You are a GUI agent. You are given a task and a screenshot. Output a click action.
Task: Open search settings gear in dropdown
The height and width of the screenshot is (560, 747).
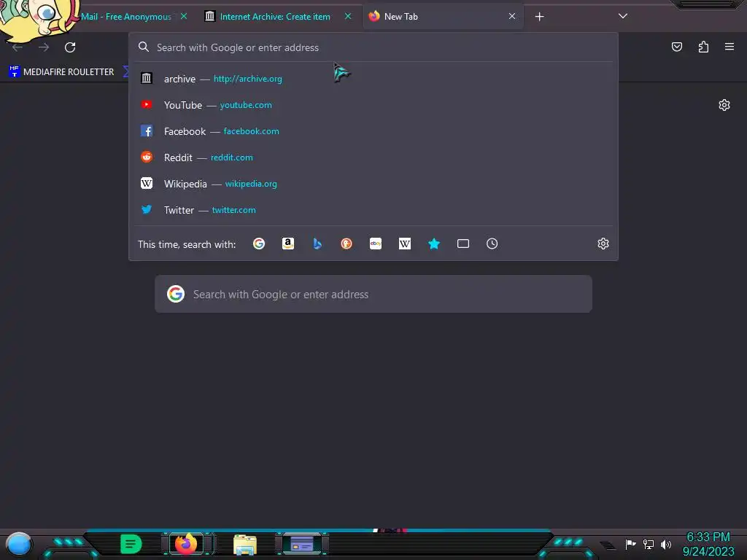[603, 244]
